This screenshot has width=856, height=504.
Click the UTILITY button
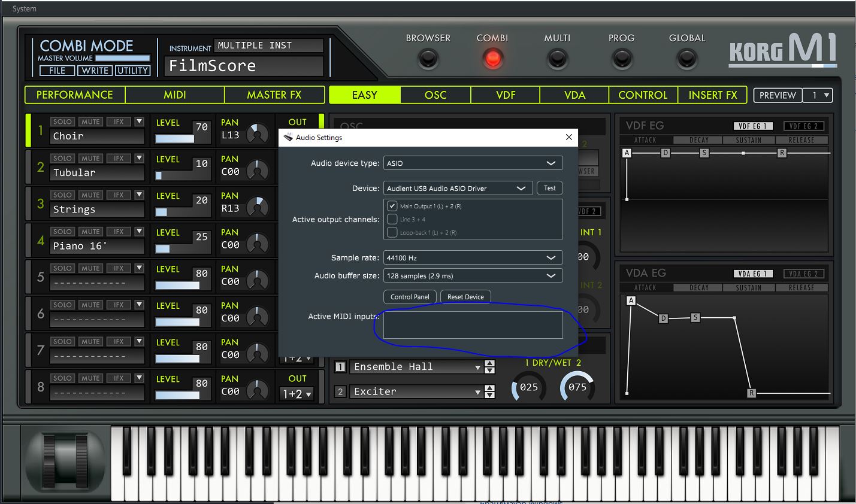(x=132, y=70)
